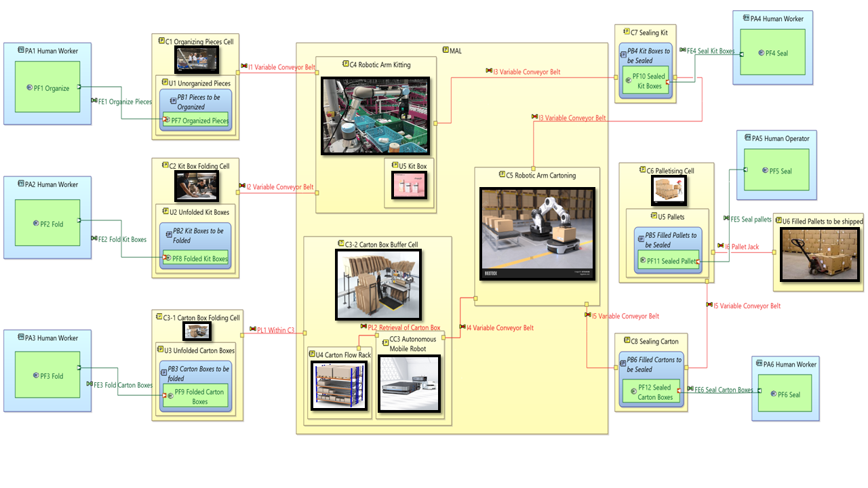
Task: Select the PF12 Sealed Carton Boxes function
Action: click(650, 392)
